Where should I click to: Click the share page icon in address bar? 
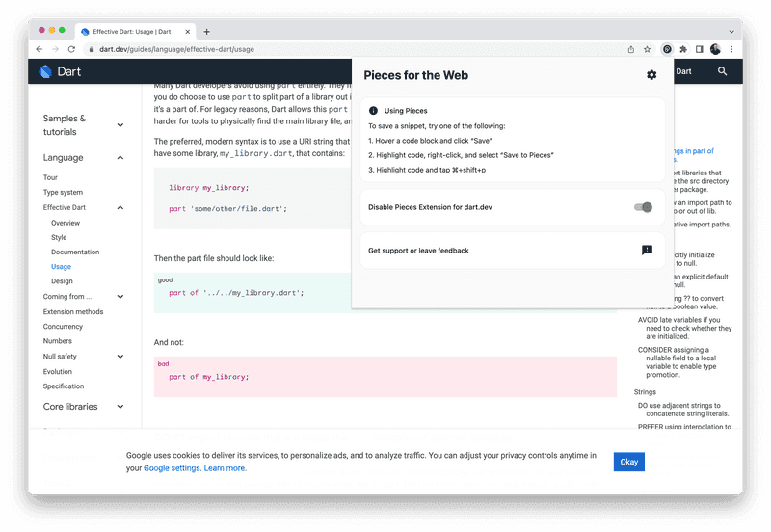coord(631,49)
